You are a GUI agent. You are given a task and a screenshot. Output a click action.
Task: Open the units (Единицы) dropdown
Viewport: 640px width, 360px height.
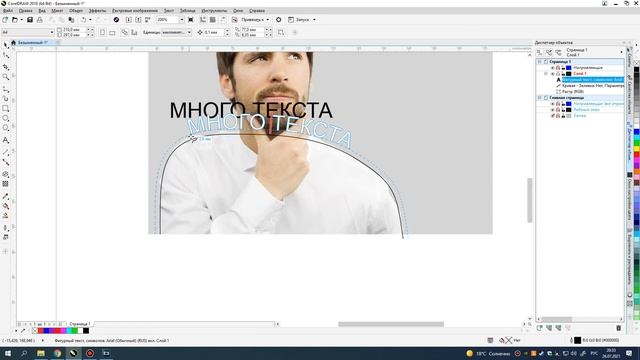189,32
